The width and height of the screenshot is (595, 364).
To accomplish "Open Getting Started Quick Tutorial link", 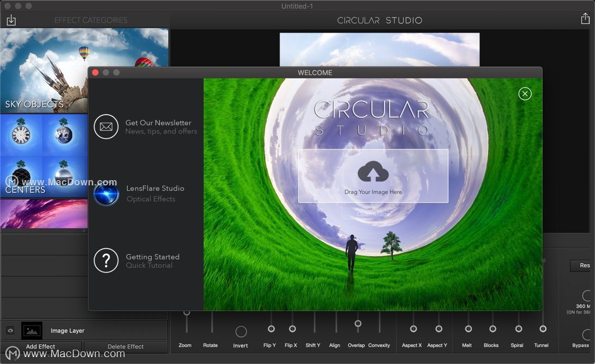I will point(152,261).
